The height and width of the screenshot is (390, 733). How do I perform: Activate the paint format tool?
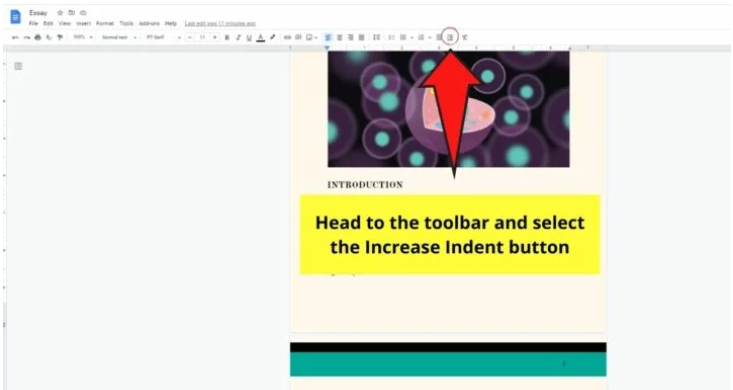60,37
